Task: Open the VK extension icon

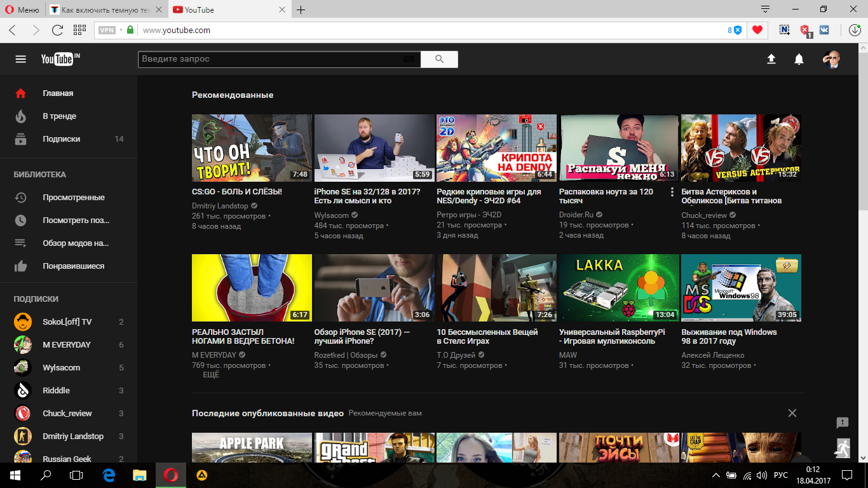Action: click(824, 30)
